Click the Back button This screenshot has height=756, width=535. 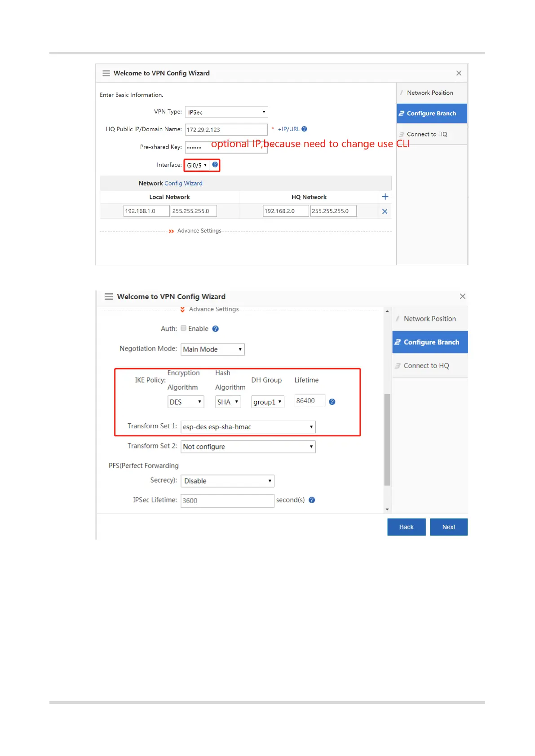(406, 527)
